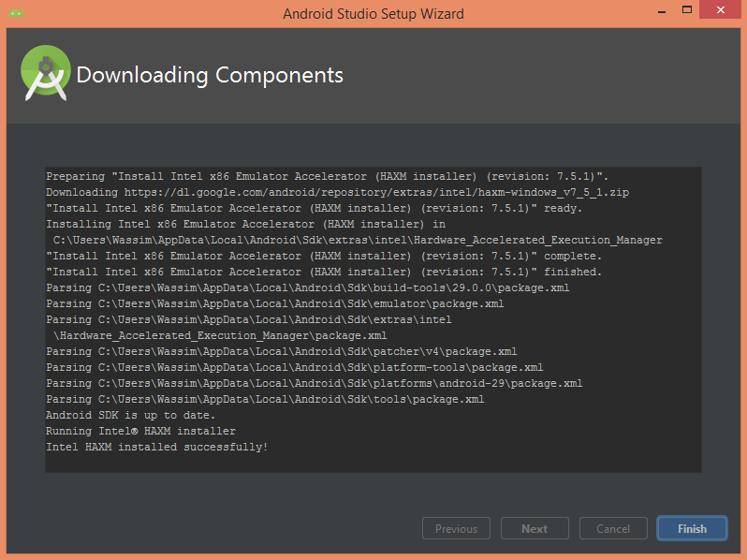Click 'Android SDK is up to date.' line
Image resolution: width=747 pixels, height=560 pixels.
[130, 415]
